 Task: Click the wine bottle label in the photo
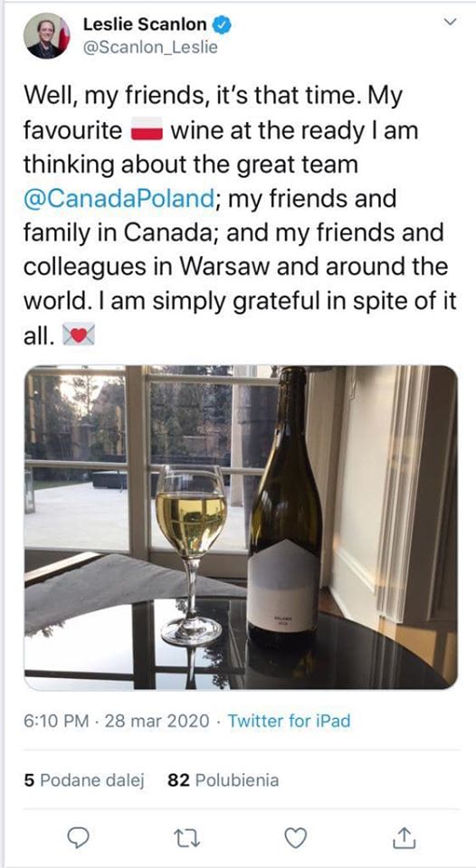coord(284,585)
